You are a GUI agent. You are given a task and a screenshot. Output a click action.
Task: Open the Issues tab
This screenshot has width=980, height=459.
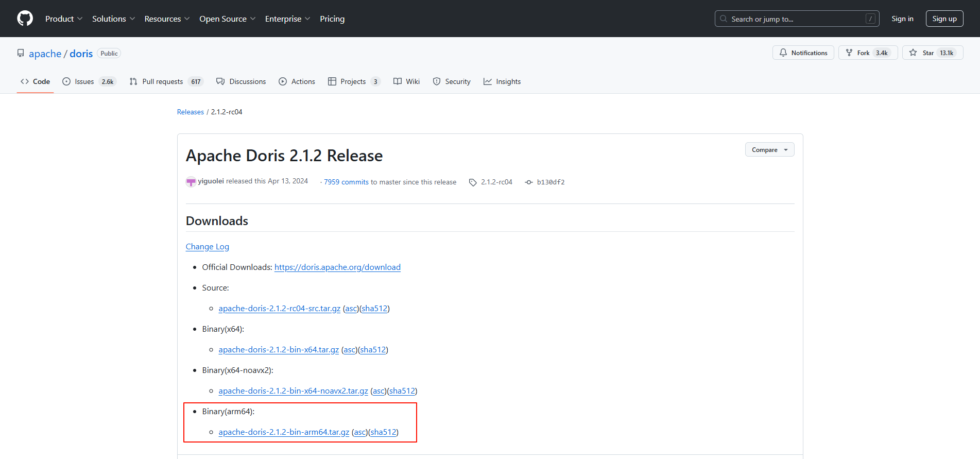tap(89, 81)
